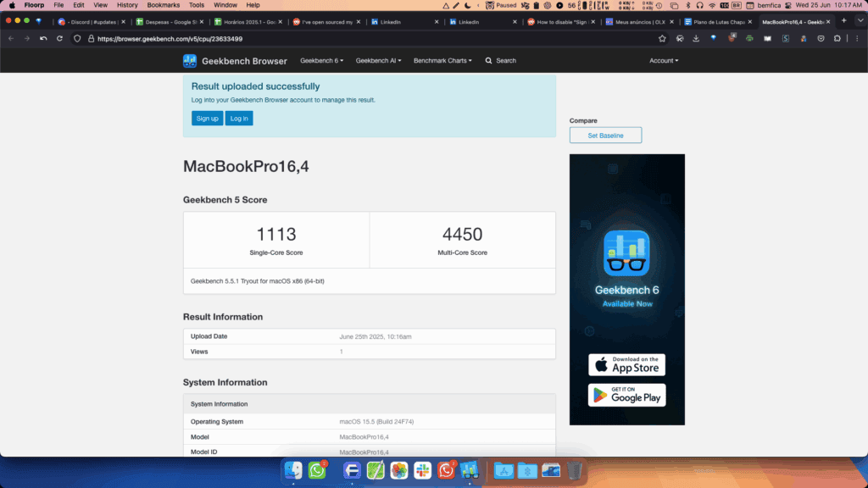Open Slack from the Dock
Image resolution: width=868 pixels, height=488 pixels.
(422, 469)
